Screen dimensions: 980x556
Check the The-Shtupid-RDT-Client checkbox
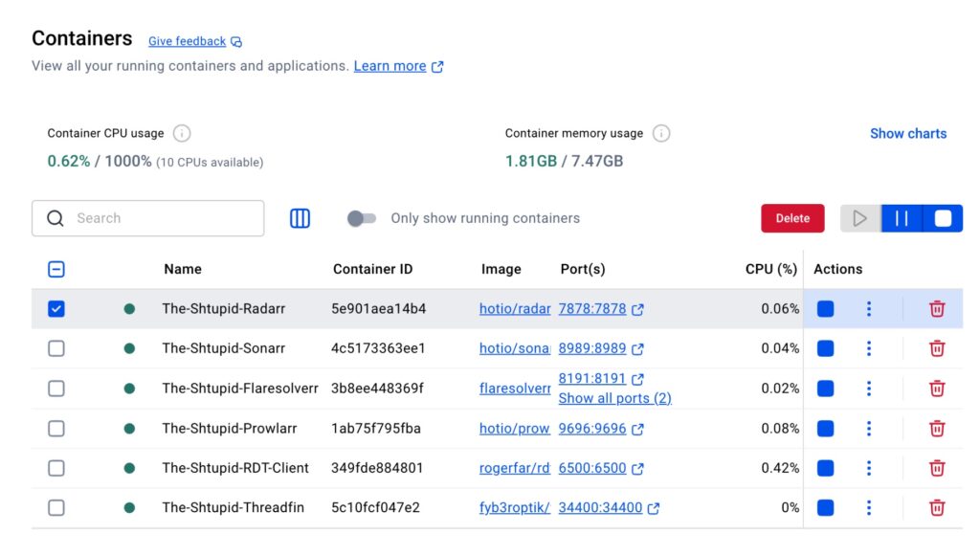56,468
